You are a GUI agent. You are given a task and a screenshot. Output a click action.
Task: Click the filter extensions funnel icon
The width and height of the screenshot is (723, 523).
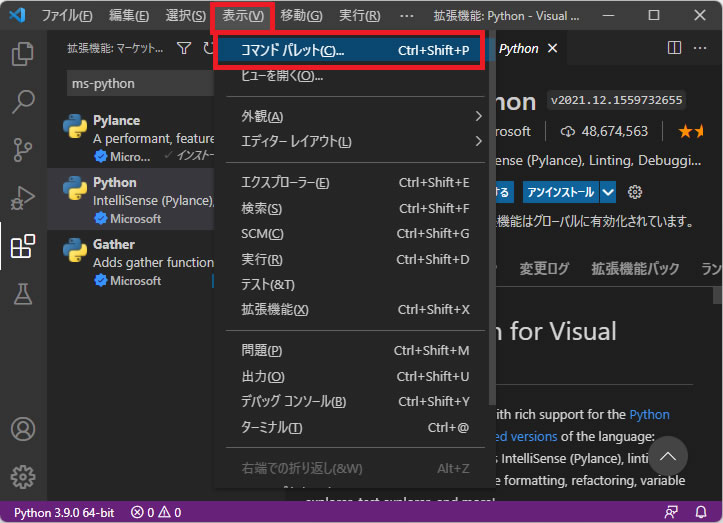coord(184,48)
